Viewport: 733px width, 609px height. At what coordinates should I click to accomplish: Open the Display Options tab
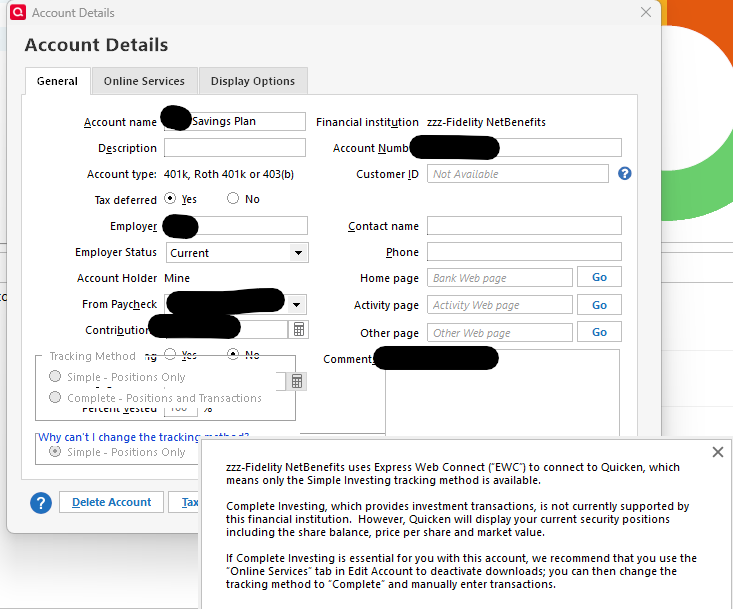click(253, 81)
